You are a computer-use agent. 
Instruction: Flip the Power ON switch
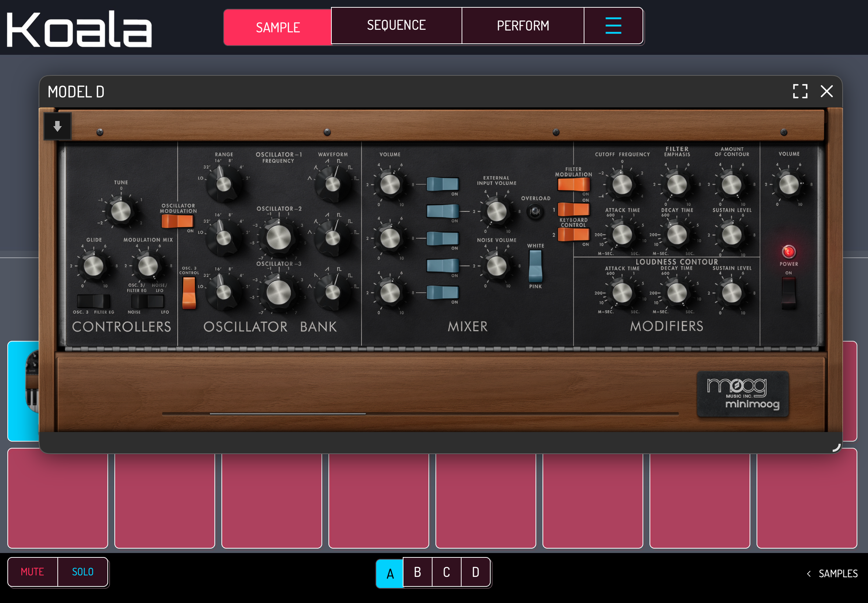click(788, 293)
